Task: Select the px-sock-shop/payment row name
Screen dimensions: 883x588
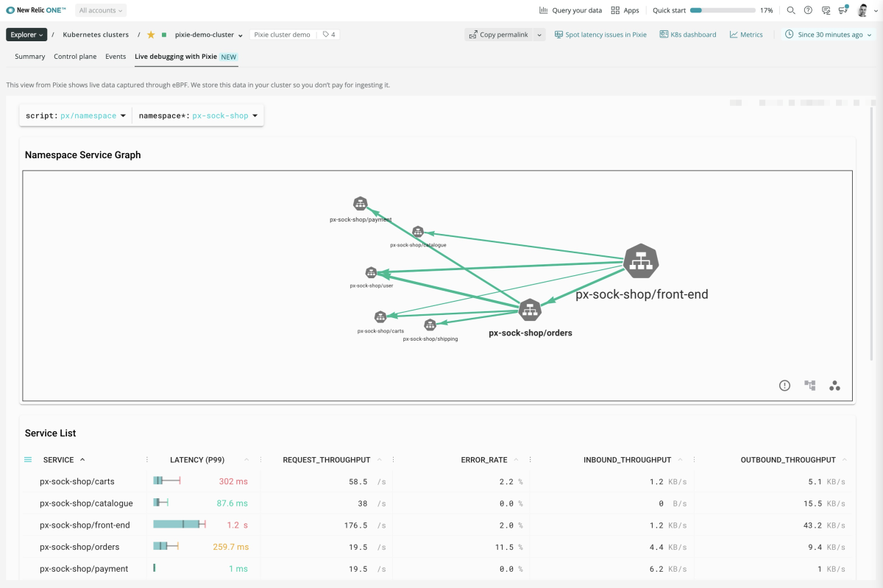Action: click(x=84, y=569)
